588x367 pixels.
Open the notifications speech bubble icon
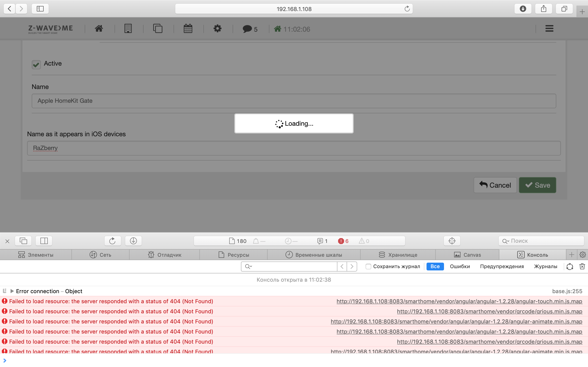[247, 29]
